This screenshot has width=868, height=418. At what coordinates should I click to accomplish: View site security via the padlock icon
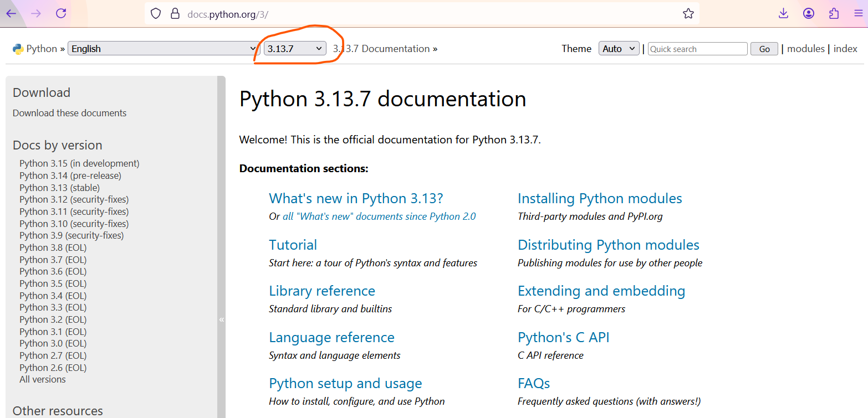tap(175, 14)
